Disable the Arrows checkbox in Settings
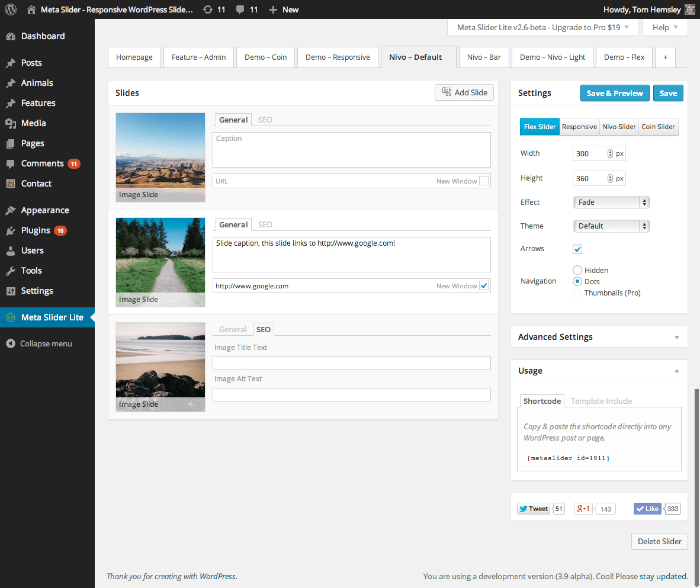This screenshot has width=700, height=588. pyautogui.click(x=577, y=249)
